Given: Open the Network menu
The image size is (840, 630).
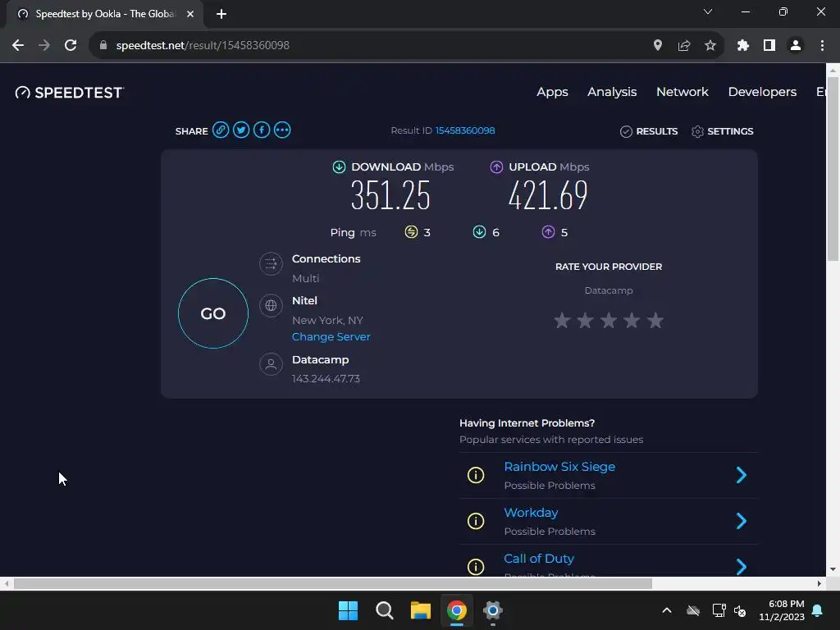Looking at the screenshot, I should coord(682,92).
